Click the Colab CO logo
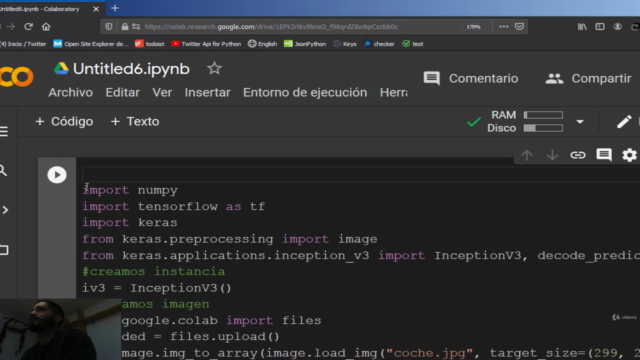Viewport: 640px width, 360px height. 16,76
